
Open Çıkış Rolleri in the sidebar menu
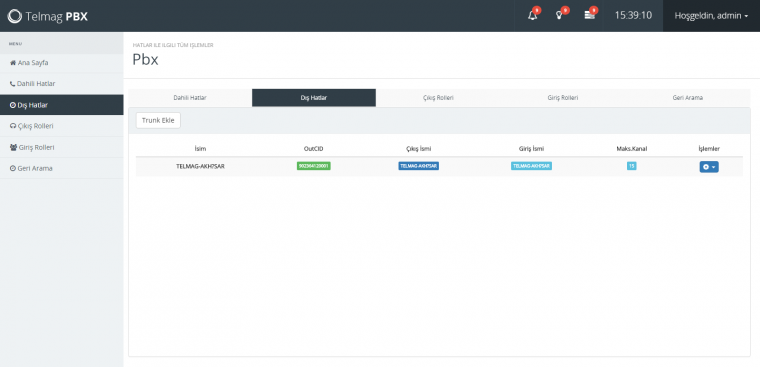point(62,126)
